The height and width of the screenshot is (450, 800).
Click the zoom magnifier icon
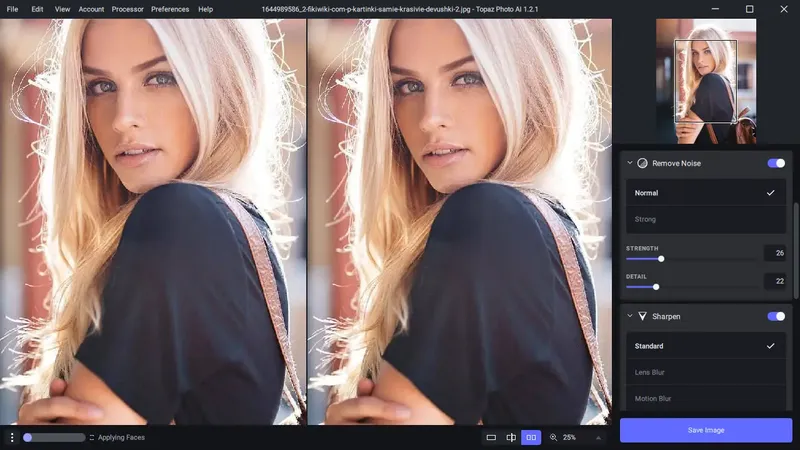tap(553, 437)
